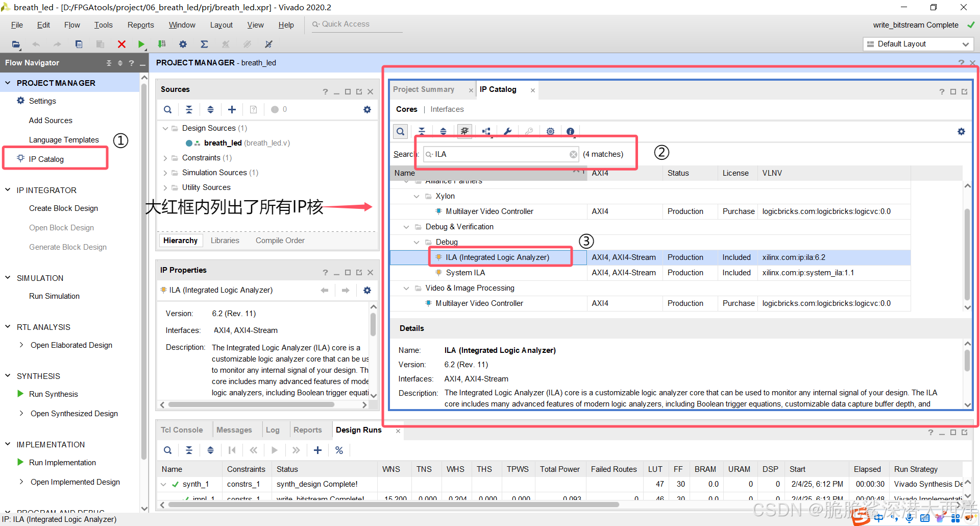Image resolution: width=980 pixels, height=526 pixels.
Task: Expand the Simulation Sources folder
Action: coord(165,173)
